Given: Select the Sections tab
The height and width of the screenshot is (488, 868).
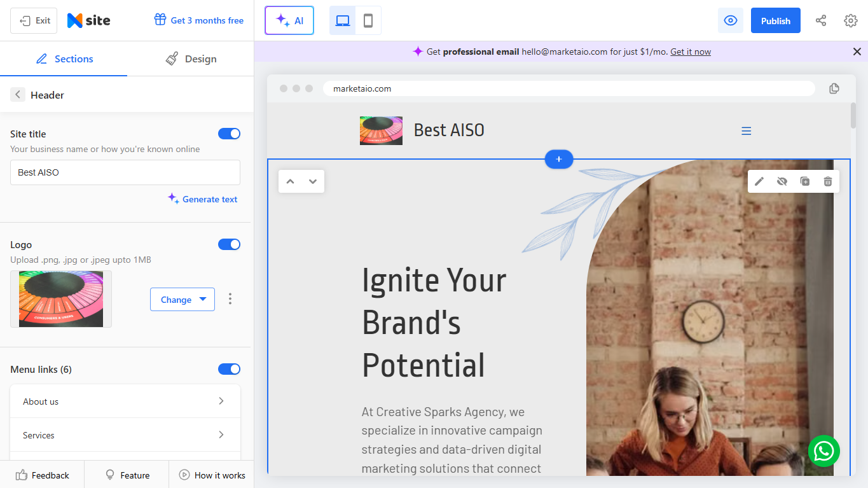Looking at the screenshot, I should (64, 59).
